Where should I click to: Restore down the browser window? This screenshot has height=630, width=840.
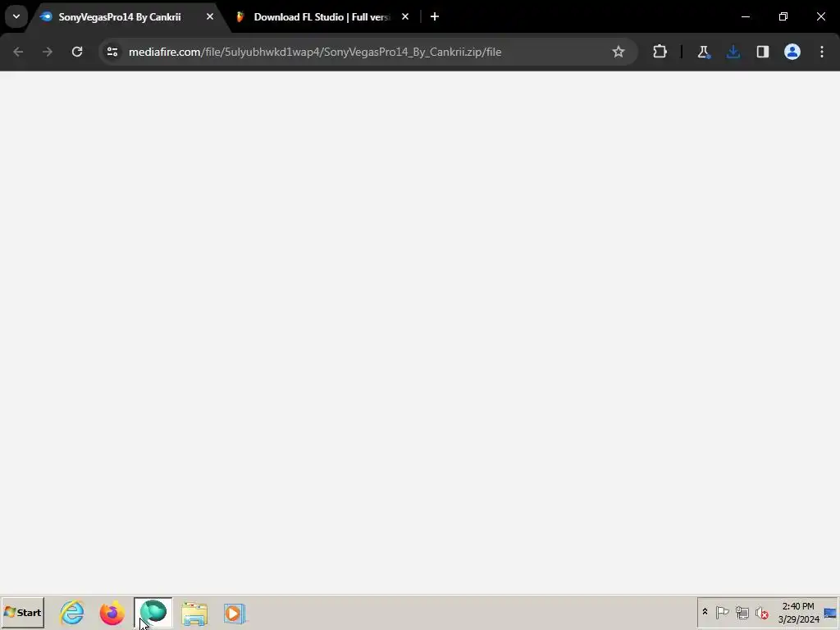pyautogui.click(x=783, y=16)
